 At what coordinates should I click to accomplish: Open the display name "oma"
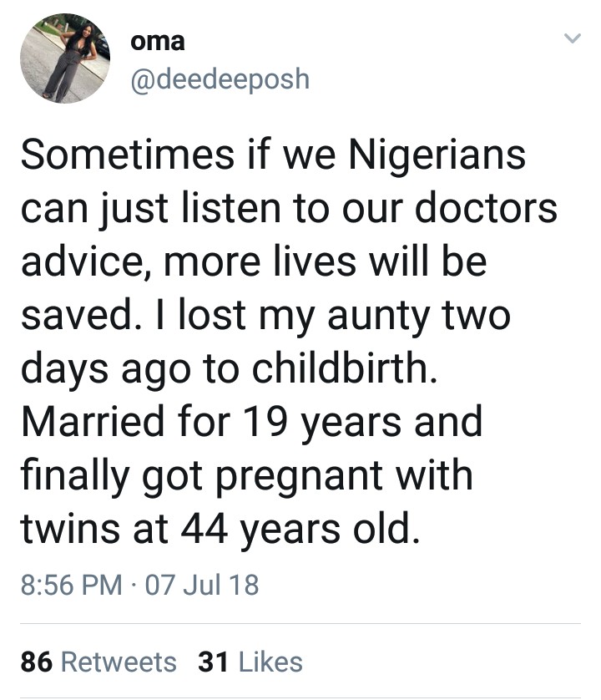(158, 42)
